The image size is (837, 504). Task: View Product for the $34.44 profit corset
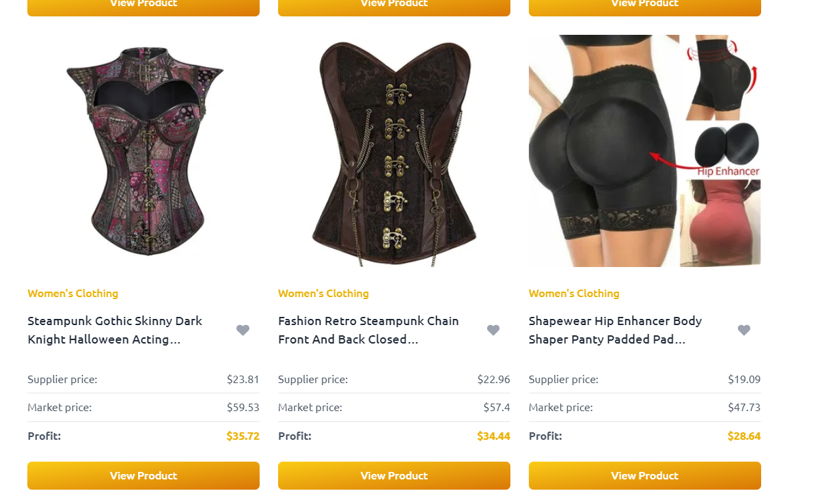[394, 476]
